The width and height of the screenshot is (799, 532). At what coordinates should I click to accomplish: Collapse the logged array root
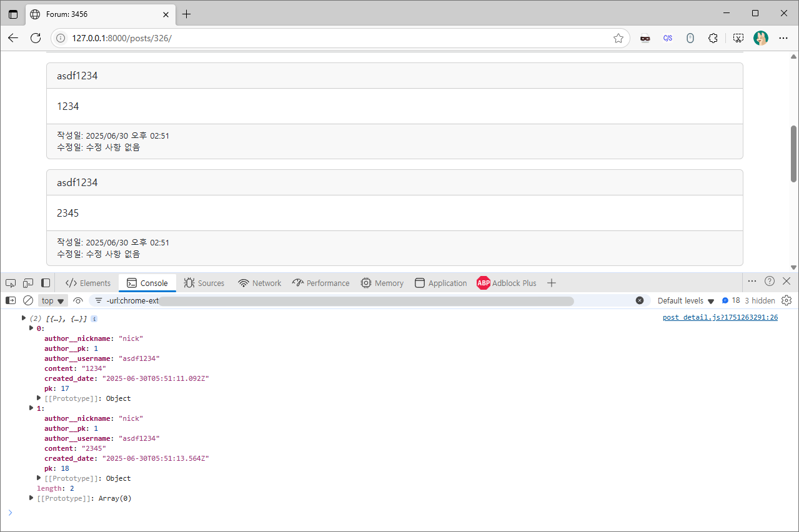(x=24, y=318)
